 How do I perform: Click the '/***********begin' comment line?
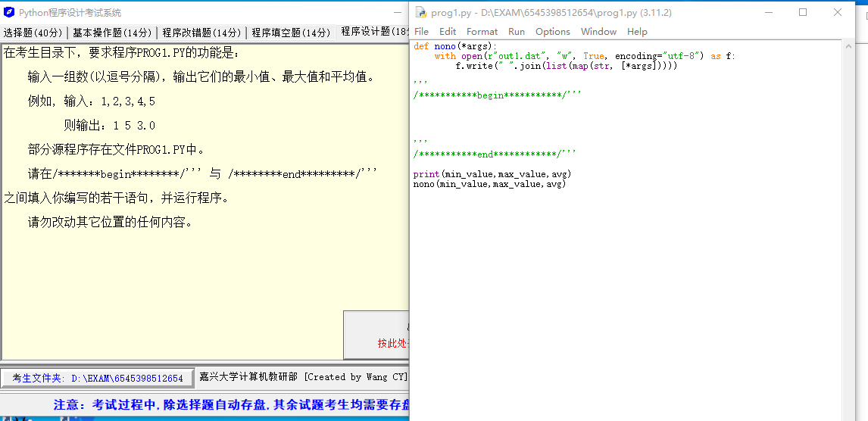497,95
